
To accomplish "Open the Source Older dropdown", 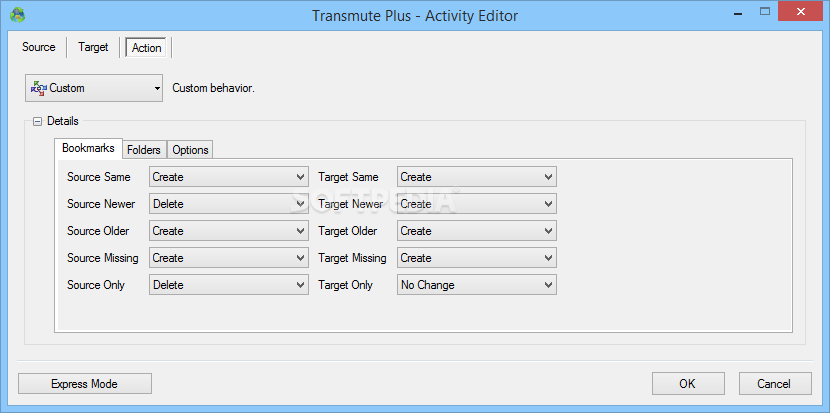I will (x=229, y=231).
